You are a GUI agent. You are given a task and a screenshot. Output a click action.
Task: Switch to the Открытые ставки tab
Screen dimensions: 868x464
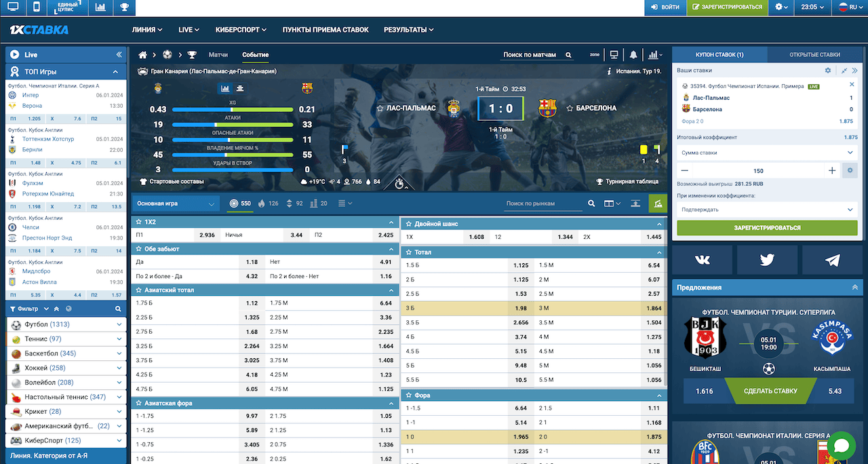coord(814,55)
